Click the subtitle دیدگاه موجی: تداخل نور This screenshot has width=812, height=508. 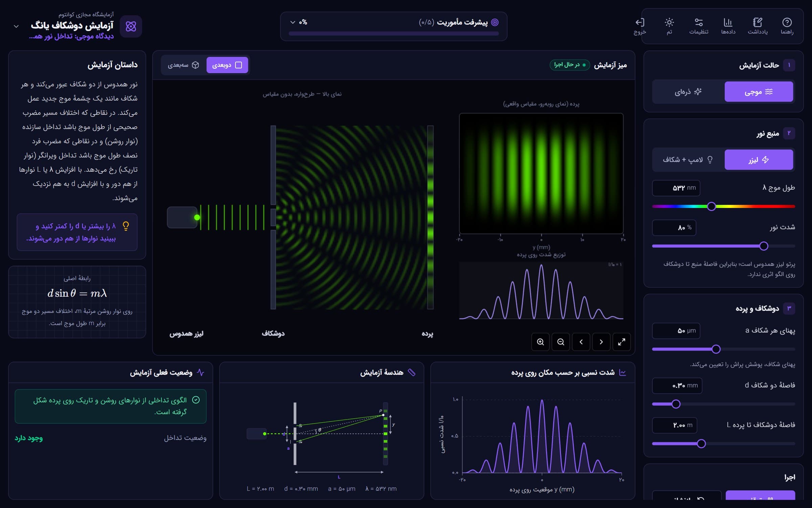71,36
